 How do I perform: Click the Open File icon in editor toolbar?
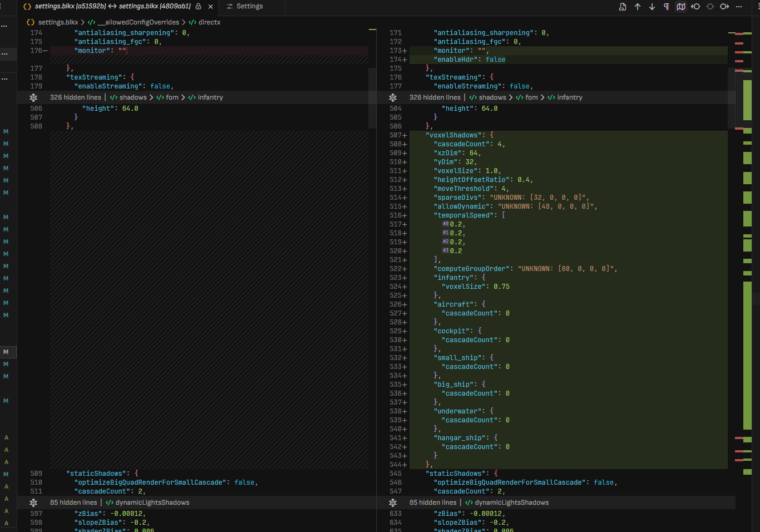pos(623,7)
